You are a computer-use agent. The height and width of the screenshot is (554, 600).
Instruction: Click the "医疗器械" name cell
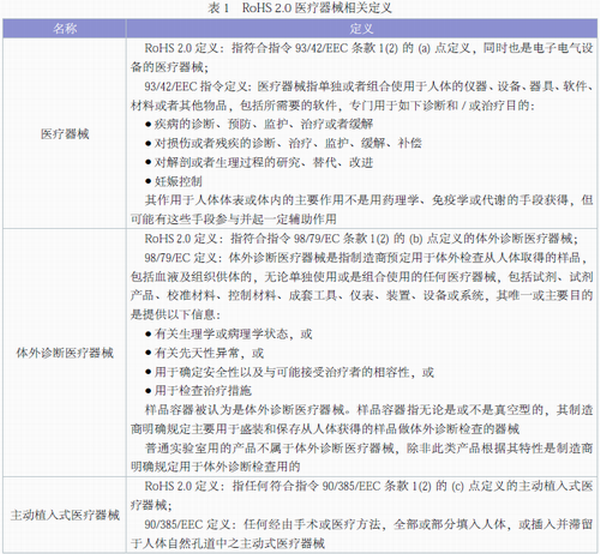tap(64, 133)
